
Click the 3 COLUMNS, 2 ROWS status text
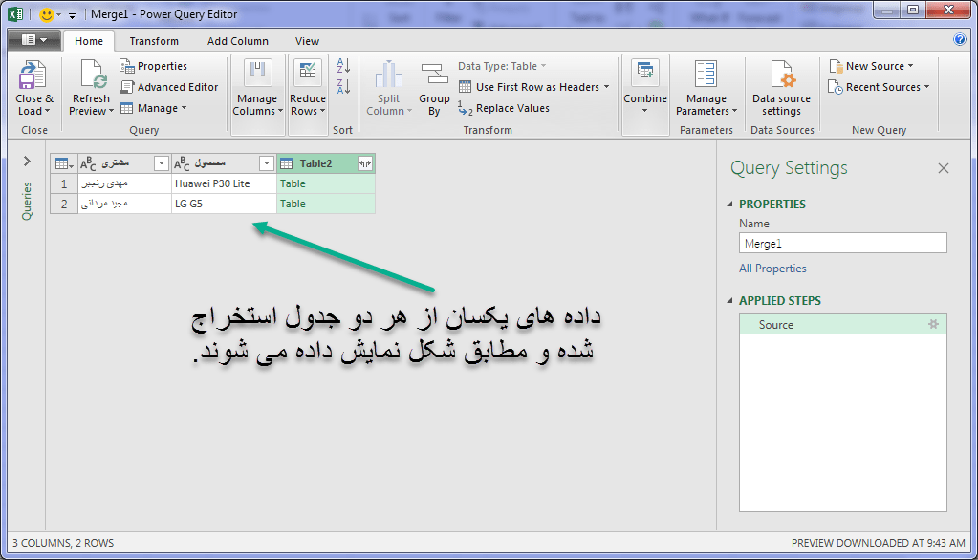click(x=63, y=543)
